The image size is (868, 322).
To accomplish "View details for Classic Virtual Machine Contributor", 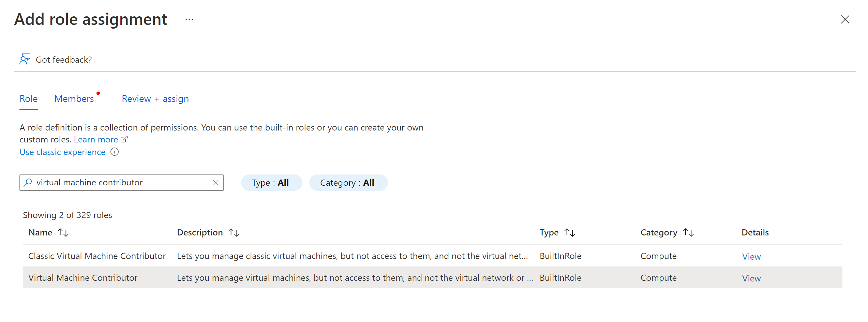I will coord(751,257).
